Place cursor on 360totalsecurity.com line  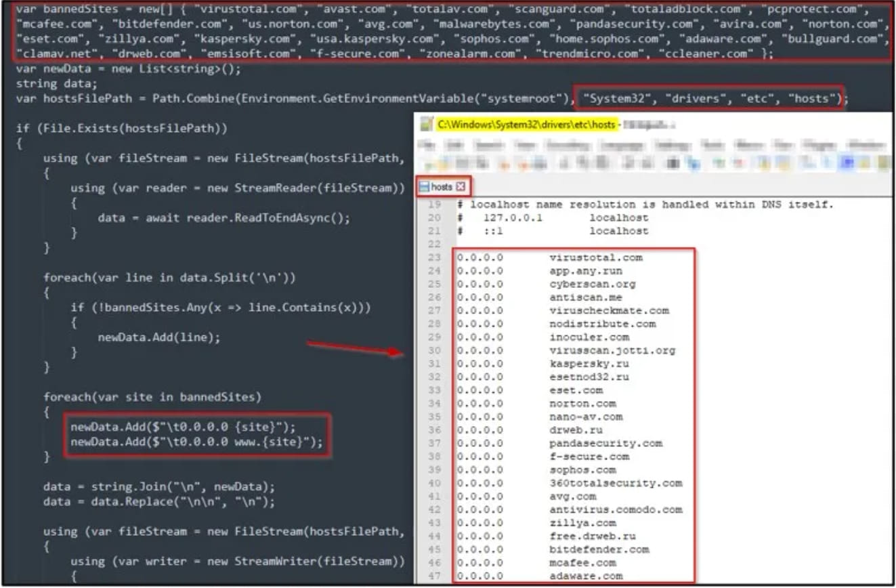click(x=616, y=483)
